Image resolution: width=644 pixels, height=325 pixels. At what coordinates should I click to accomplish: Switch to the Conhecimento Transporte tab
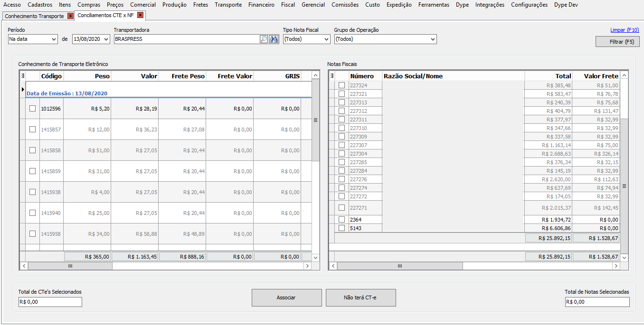tap(34, 16)
